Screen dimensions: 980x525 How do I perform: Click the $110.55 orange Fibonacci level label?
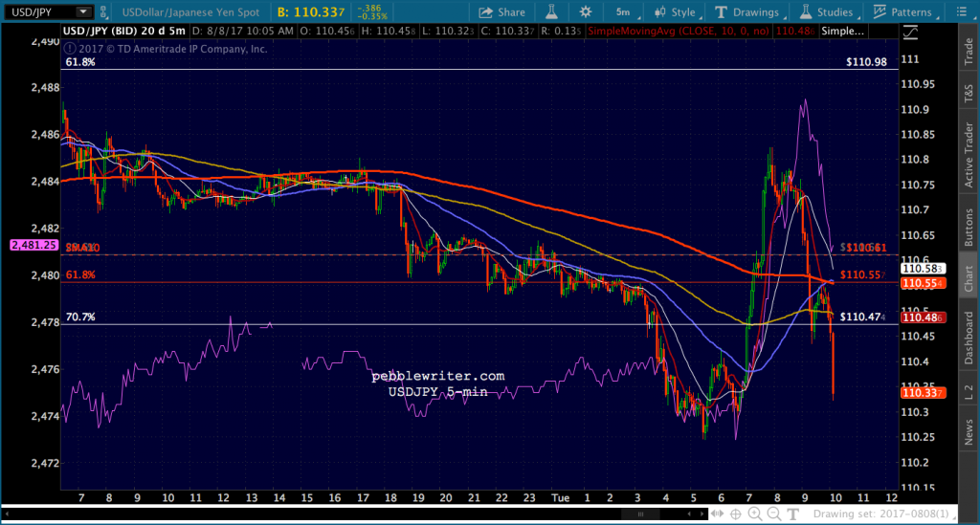coord(862,274)
